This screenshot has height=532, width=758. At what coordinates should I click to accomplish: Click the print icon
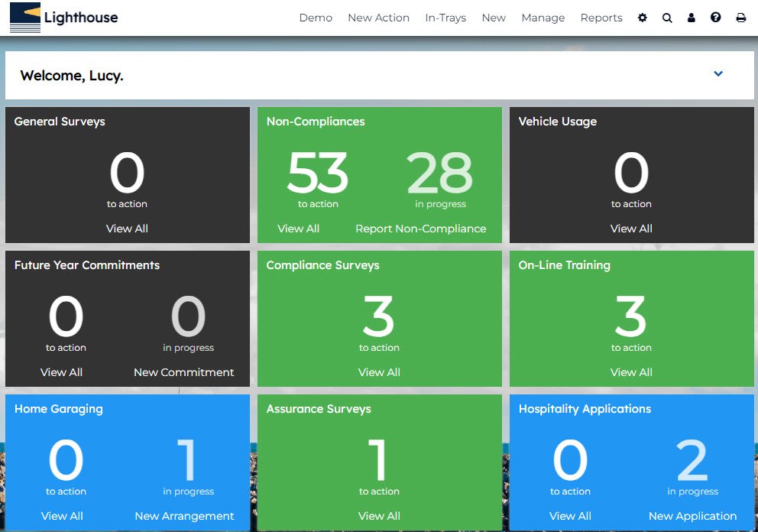pyautogui.click(x=740, y=18)
